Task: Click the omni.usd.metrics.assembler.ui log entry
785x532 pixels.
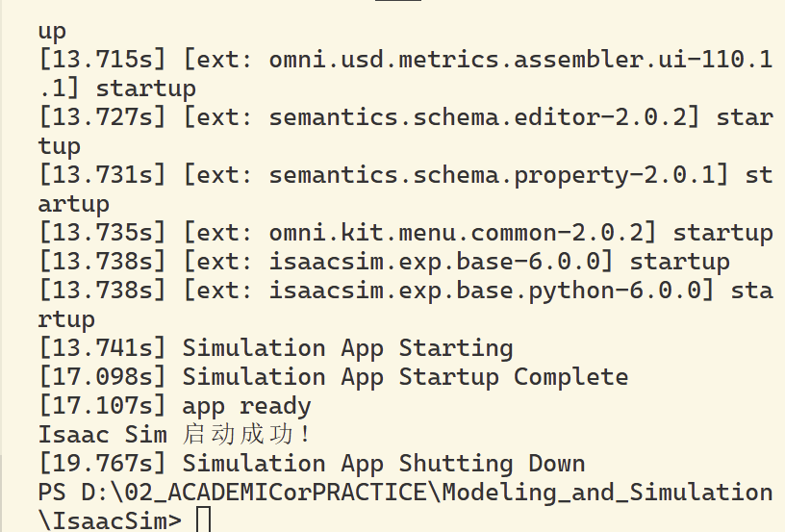Action: pos(406,73)
